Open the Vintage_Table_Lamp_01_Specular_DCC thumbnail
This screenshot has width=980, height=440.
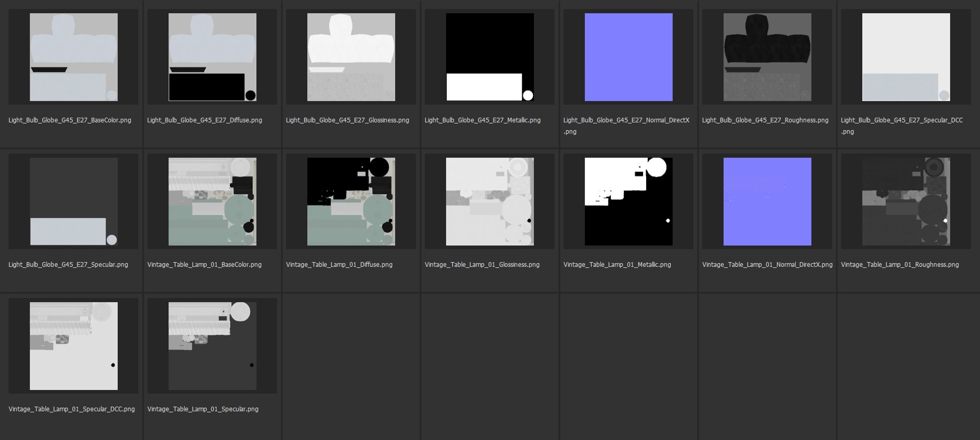[73, 346]
